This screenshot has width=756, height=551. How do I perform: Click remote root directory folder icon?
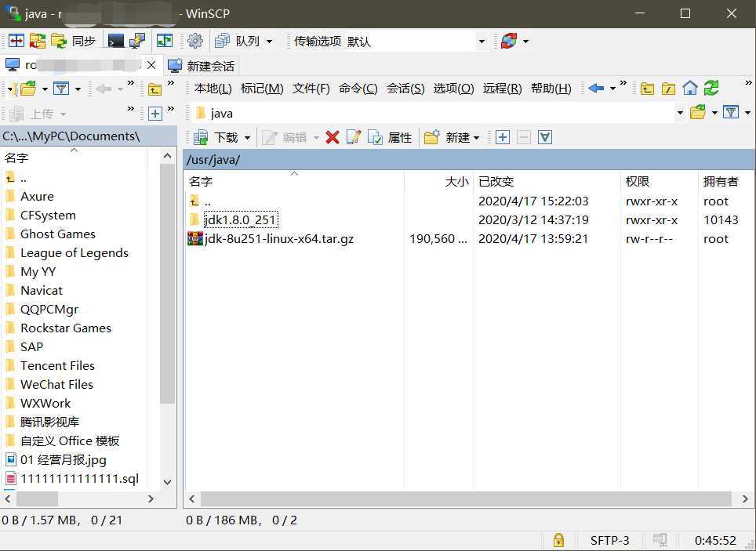668,89
